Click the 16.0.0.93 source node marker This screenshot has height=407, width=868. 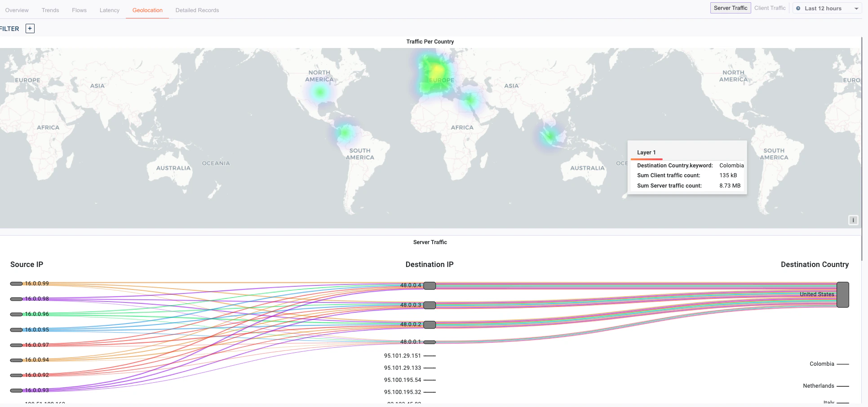point(16,390)
